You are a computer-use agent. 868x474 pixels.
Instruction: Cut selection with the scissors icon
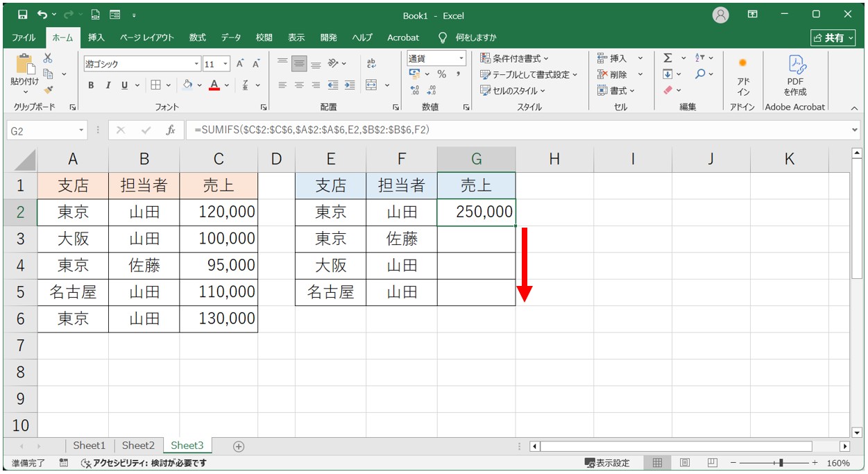[48, 59]
